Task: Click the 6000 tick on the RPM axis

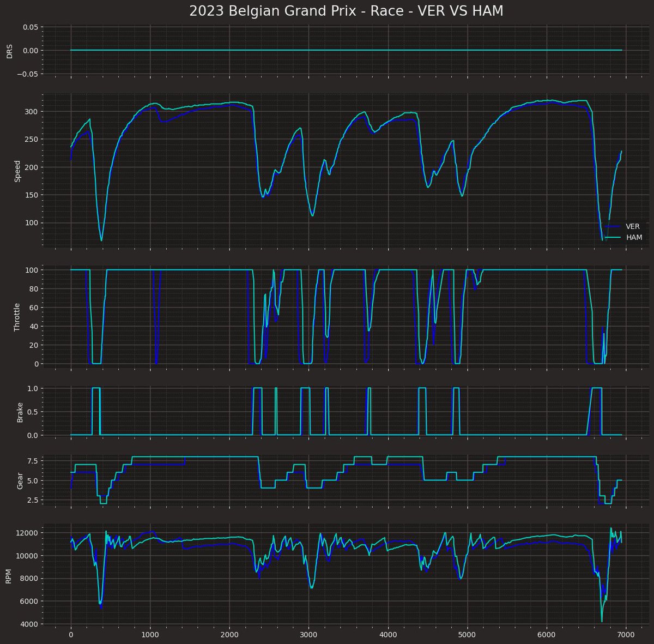Action: 28,601
